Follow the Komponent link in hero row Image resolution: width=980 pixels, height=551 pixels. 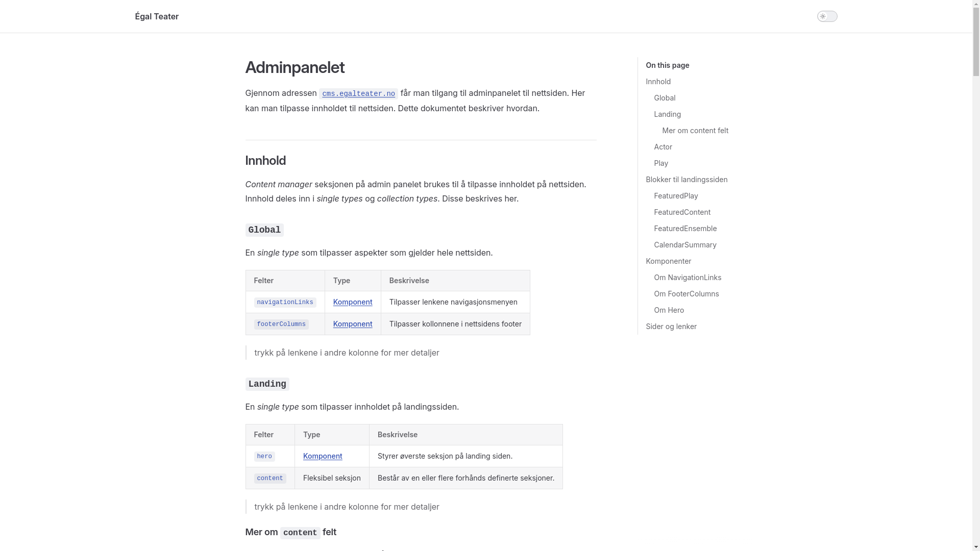click(323, 456)
